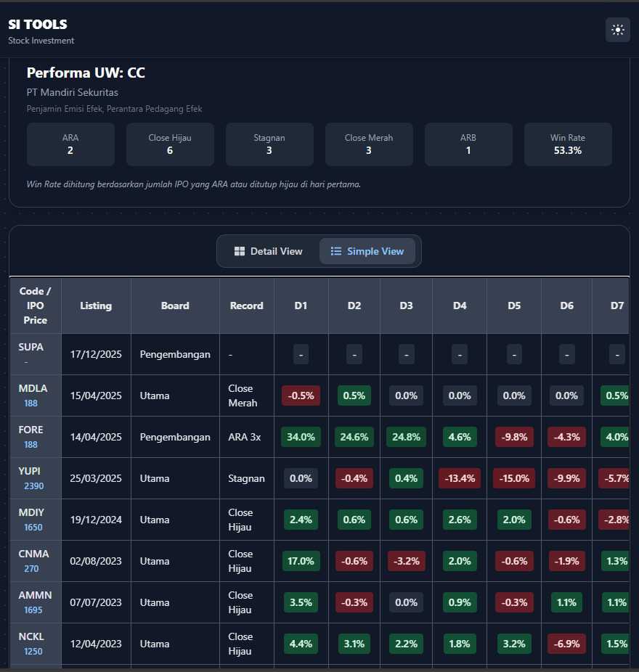Switch to Detail View tab
Screen dimensions: 639x672
(269, 251)
